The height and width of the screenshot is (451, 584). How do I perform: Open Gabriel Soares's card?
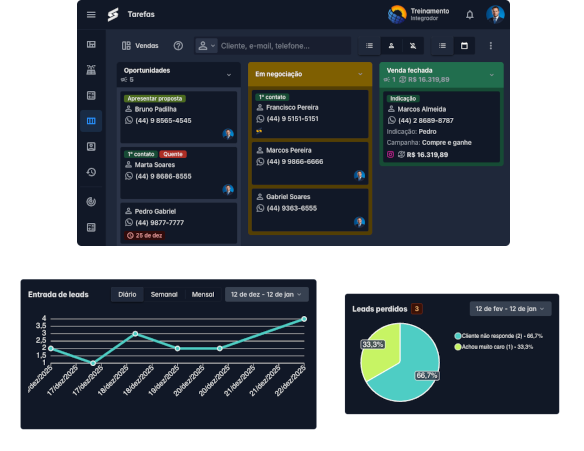[x=310, y=210]
